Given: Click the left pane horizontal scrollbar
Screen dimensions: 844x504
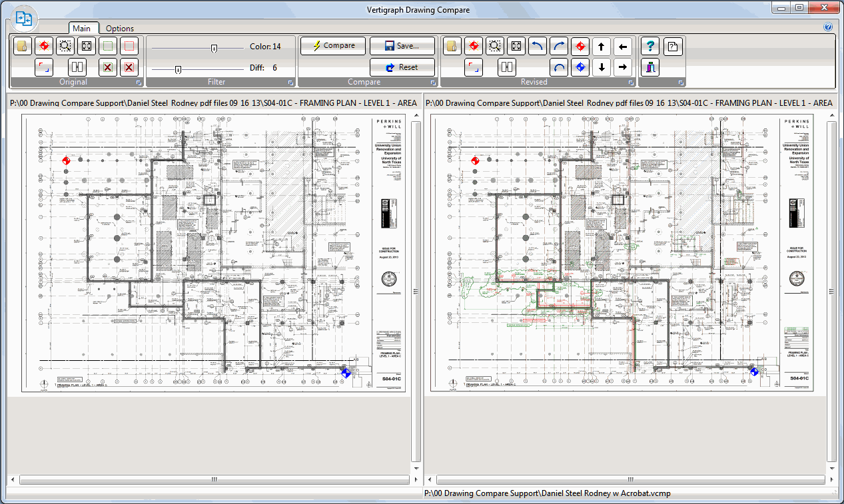Looking at the screenshot, I should [x=213, y=479].
